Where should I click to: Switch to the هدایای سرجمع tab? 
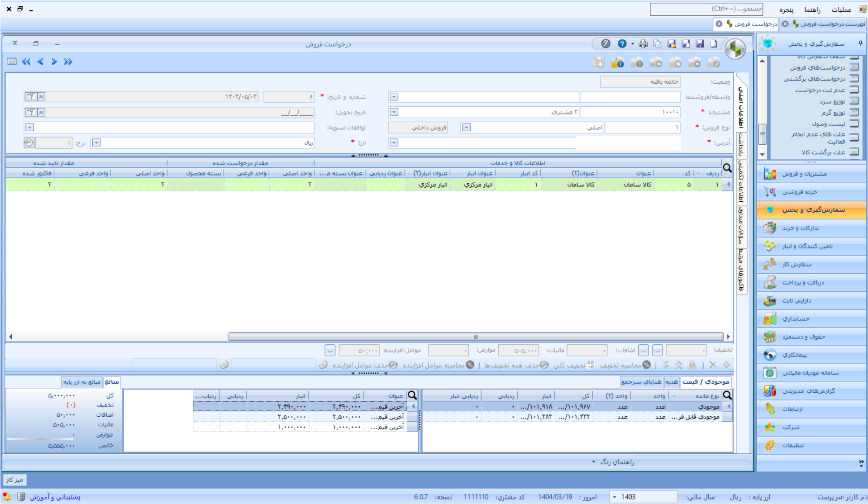tap(641, 382)
